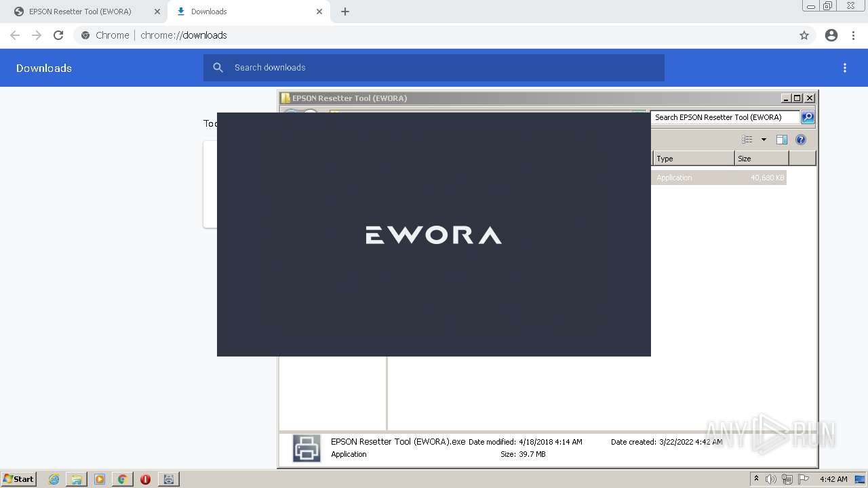Sort files by the Type column
Viewport: 868px width, 488px height.
[x=694, y=159]
